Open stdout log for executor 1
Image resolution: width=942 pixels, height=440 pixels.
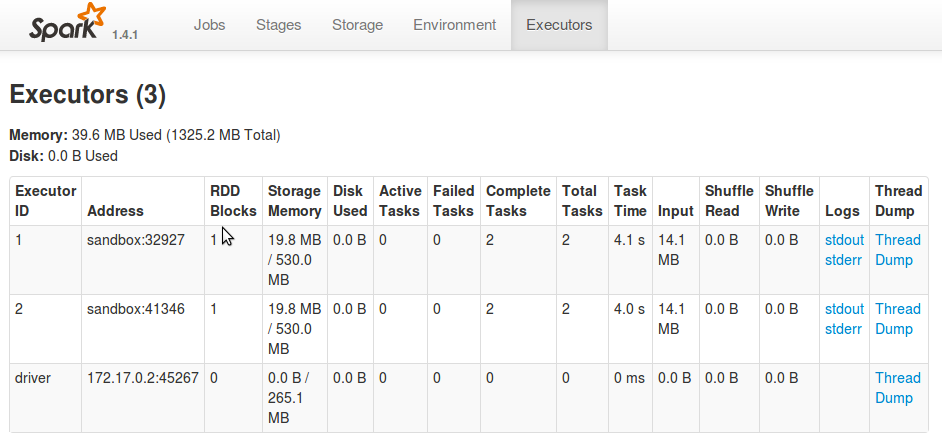click(844, 240)
